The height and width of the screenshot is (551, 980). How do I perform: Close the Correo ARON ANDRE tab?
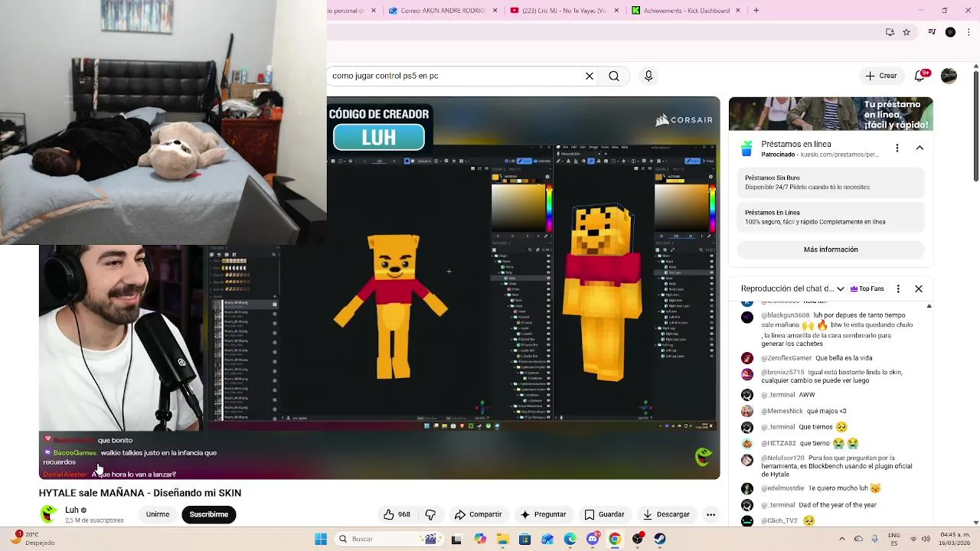[x=495, y=11]
